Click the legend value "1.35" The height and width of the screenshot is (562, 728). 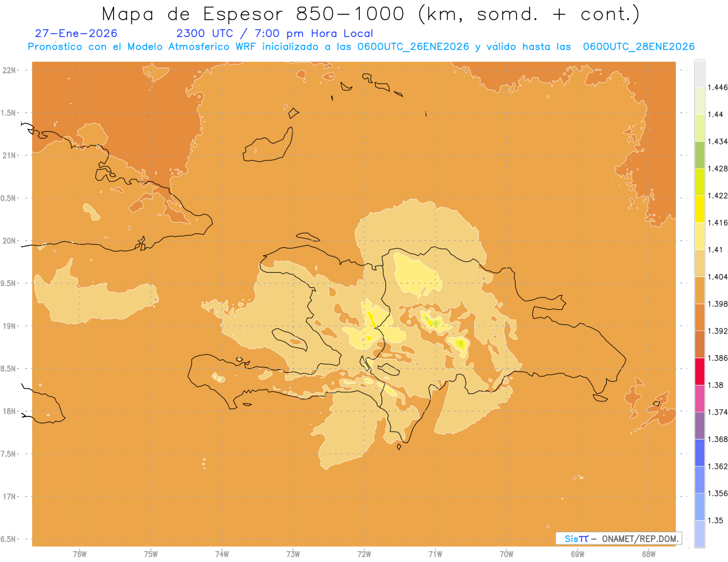(x=715, y=520)
